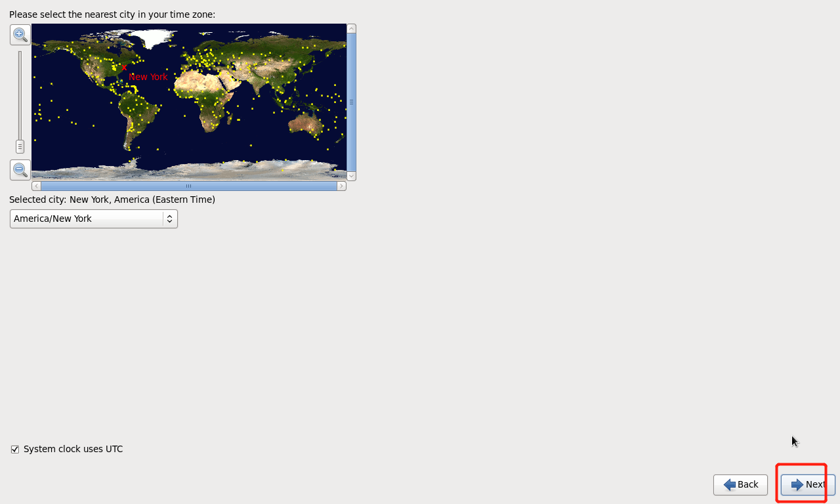Click the map's horizontal scrollbar thumb
This screenshot has height=504, width=840.
click(189, 186)
